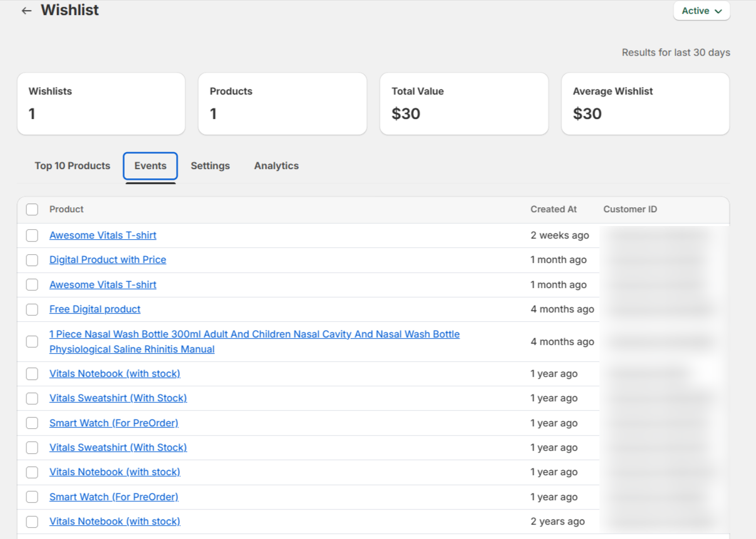Check the Free Digital product row
The width and height of the screenshot is (756, 539).
coord(32,309)
